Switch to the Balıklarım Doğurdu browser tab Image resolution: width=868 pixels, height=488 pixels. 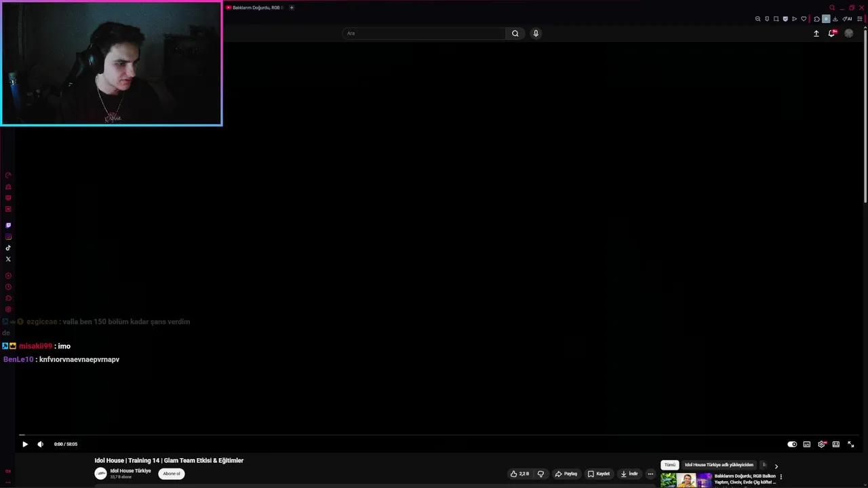(x=254, y=7)
